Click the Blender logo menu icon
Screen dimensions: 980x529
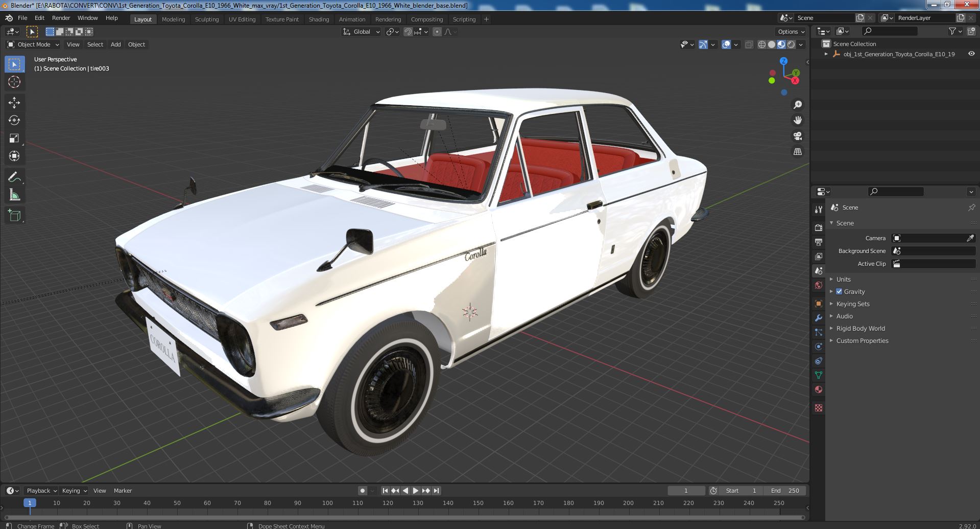pos(9,18)
